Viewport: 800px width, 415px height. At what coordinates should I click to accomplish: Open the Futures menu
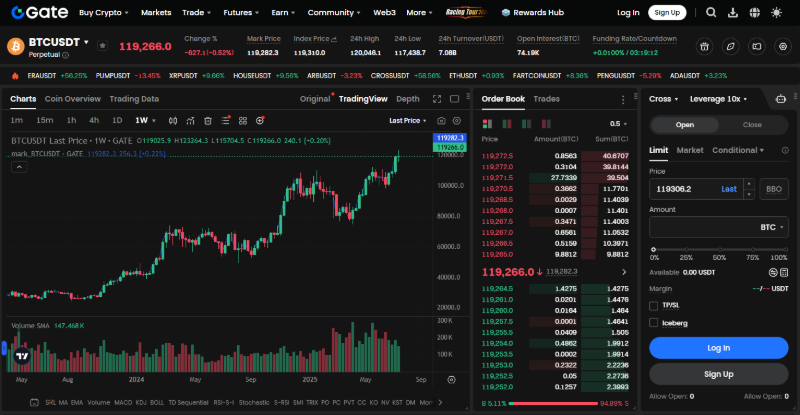coord(241,13)
